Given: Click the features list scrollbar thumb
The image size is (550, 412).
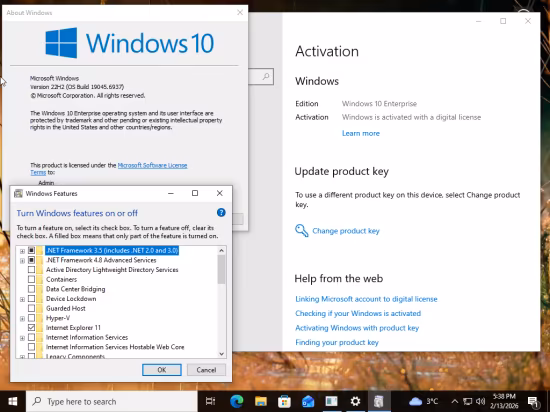Looking at the screenshot, I should tap(221, 269).
